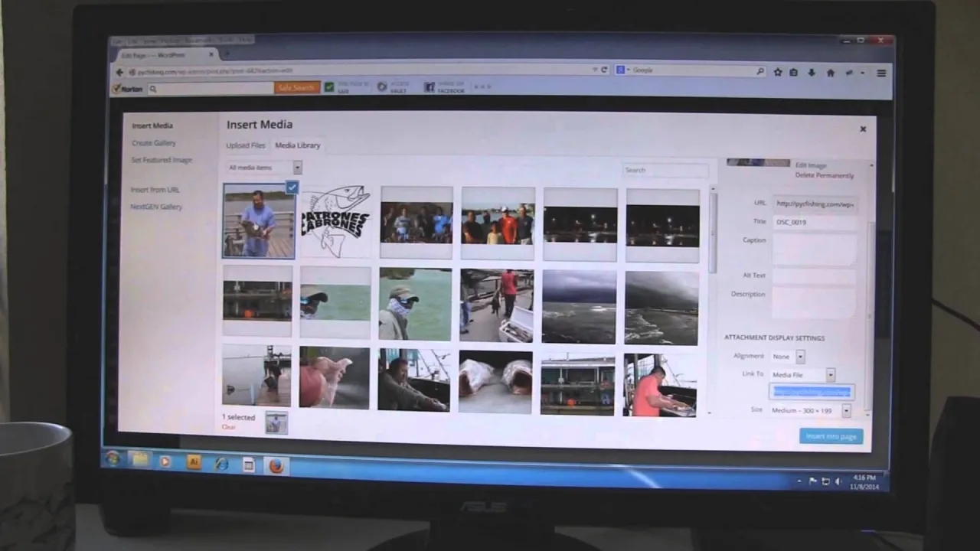Click the Title field containing DSC_0019
This screenshot has height=551, width=980.
click(x=815, y=222)
